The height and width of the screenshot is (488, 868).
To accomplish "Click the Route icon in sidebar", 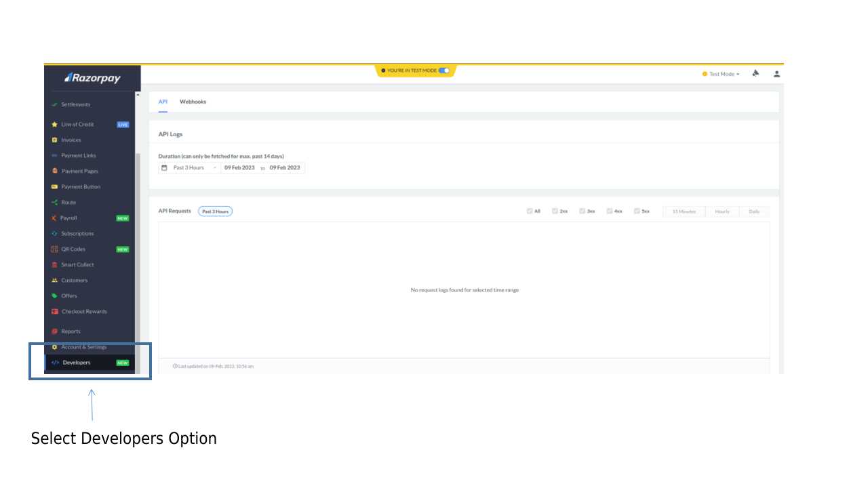I will pos(54,202).
